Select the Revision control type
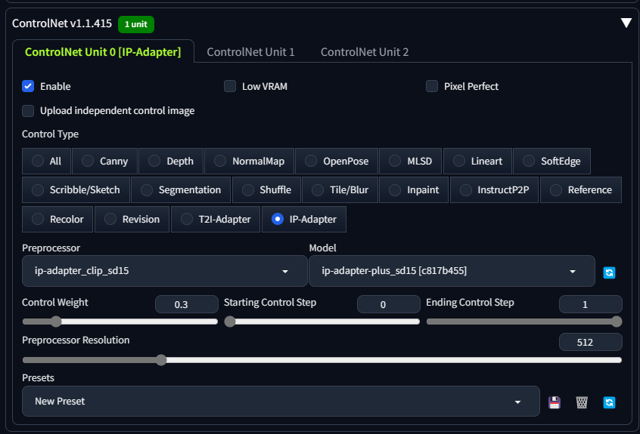This screenshot has width=640, height=434. click(132, 219)
